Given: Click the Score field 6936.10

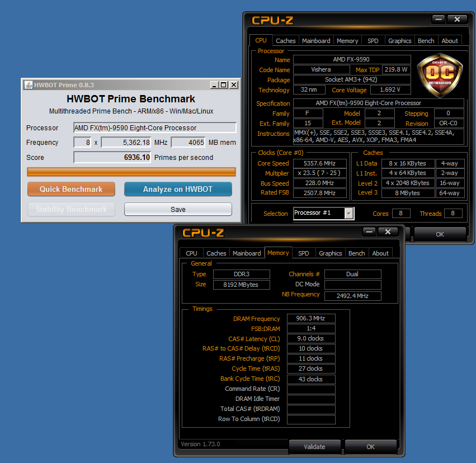Looking at the screenshot, I should [112, 158].
